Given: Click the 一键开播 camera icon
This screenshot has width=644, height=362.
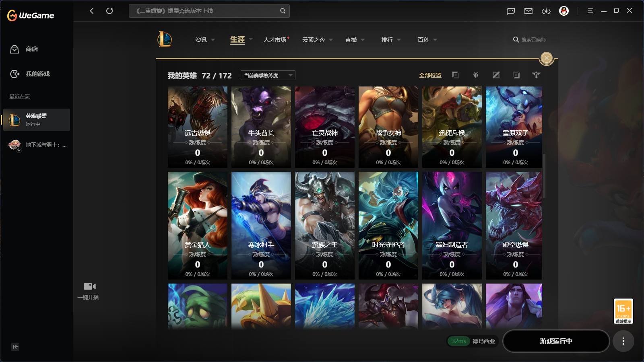Looking at the screenshot, I should [89, 286].
